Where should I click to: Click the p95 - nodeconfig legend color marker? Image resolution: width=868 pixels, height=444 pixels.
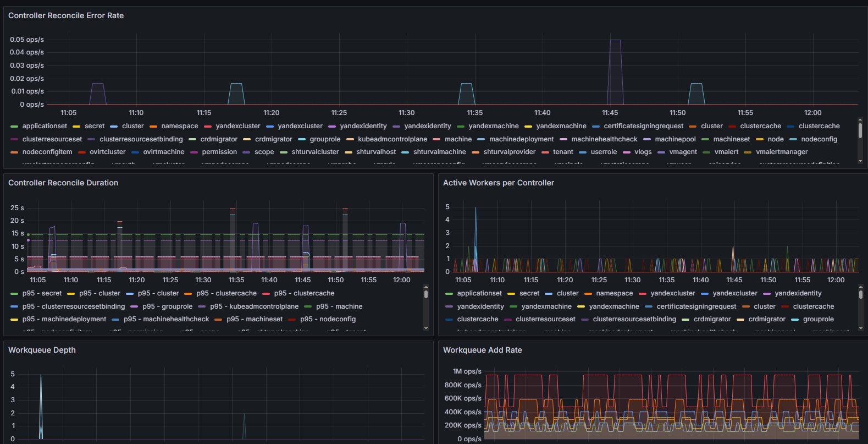point(292,319)
